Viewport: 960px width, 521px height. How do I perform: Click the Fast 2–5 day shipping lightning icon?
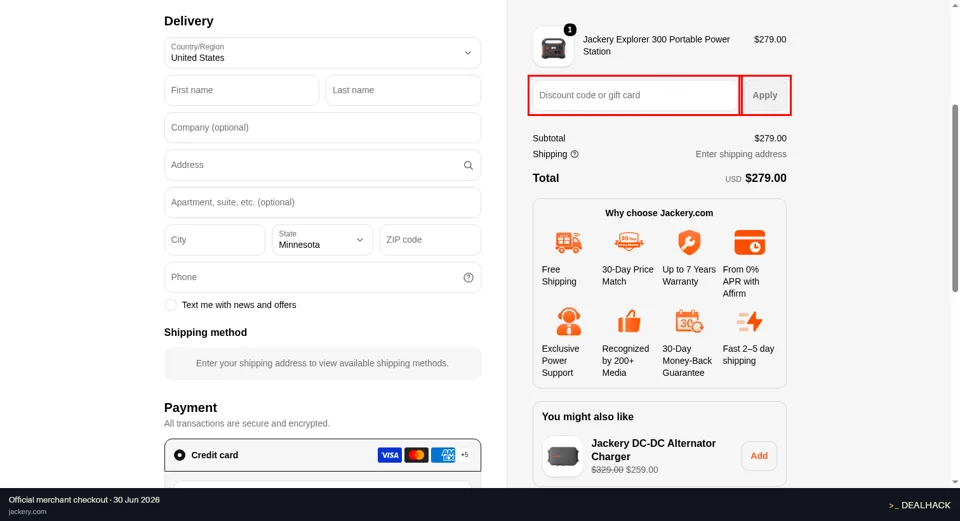click(x=749, y=321)
